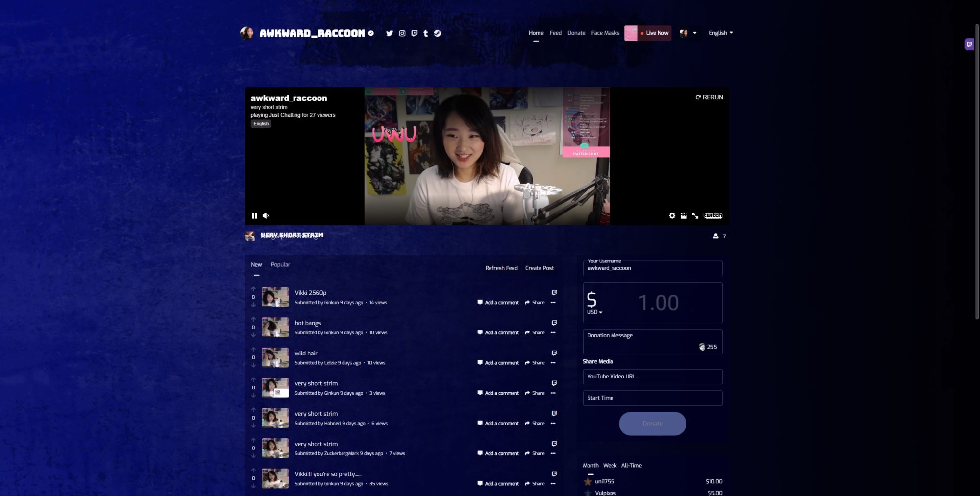Pause the stream video

254,215
